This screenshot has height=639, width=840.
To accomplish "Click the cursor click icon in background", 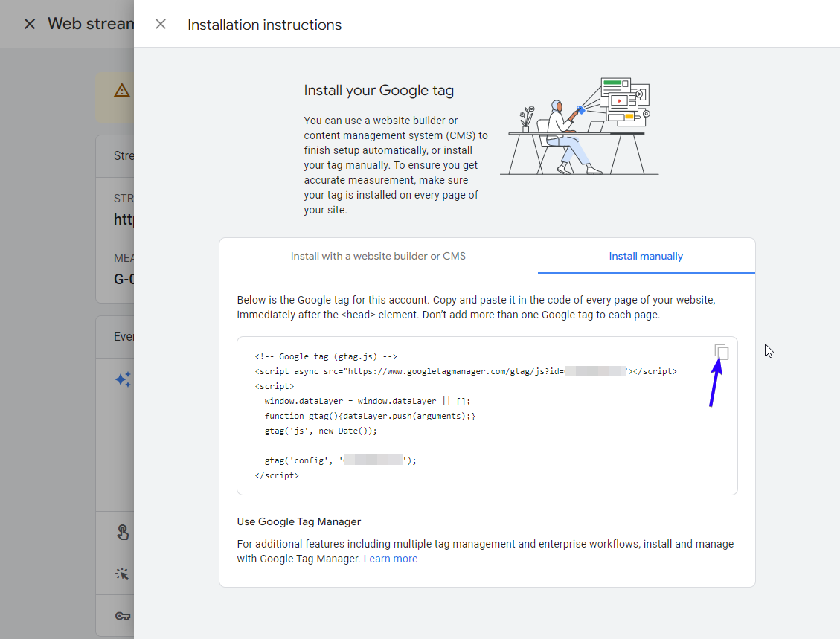I will coord(122,574).
